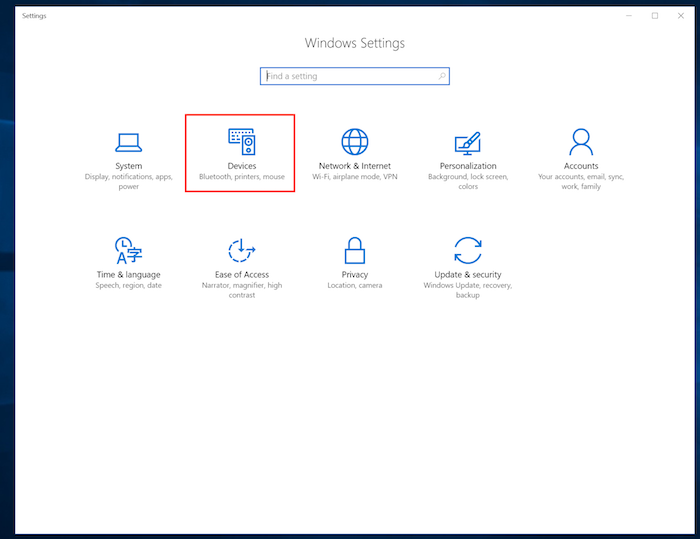The width and height of the screenshot is (700, 539).
Task: Click 'Wi-Fi, airplane mode, VPN' description
Action: [x=355, y=177]
